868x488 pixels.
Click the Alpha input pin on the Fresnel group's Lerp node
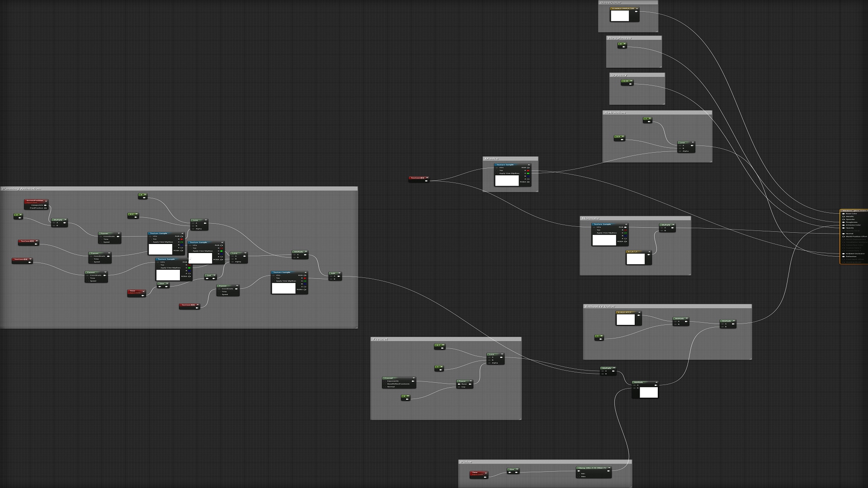(489, 363)
